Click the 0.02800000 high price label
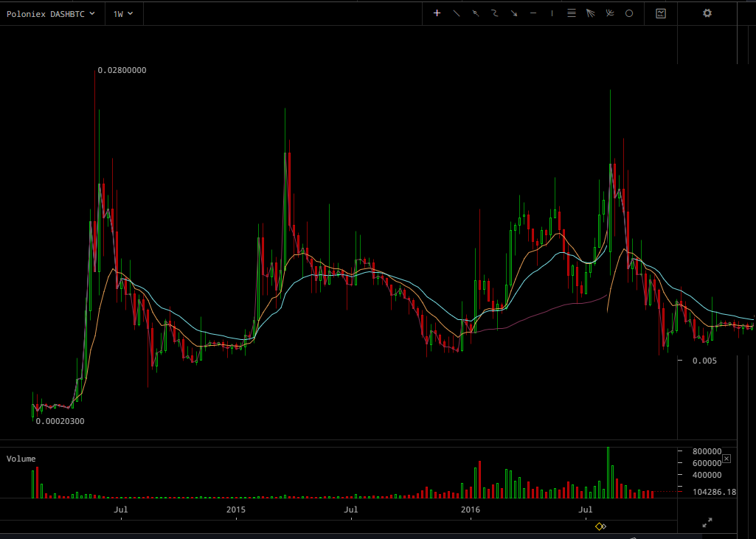The width and height of the screenshot is (756, 539). [122, 70]
